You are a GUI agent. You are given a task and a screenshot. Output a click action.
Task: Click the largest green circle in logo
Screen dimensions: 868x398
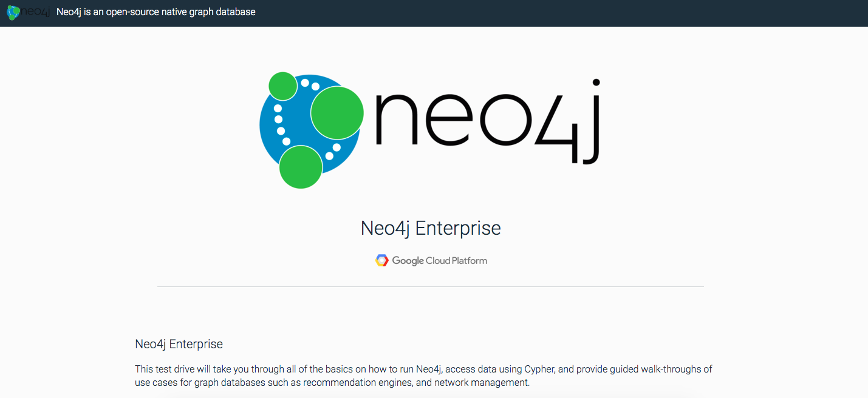[x=337, y=112]
